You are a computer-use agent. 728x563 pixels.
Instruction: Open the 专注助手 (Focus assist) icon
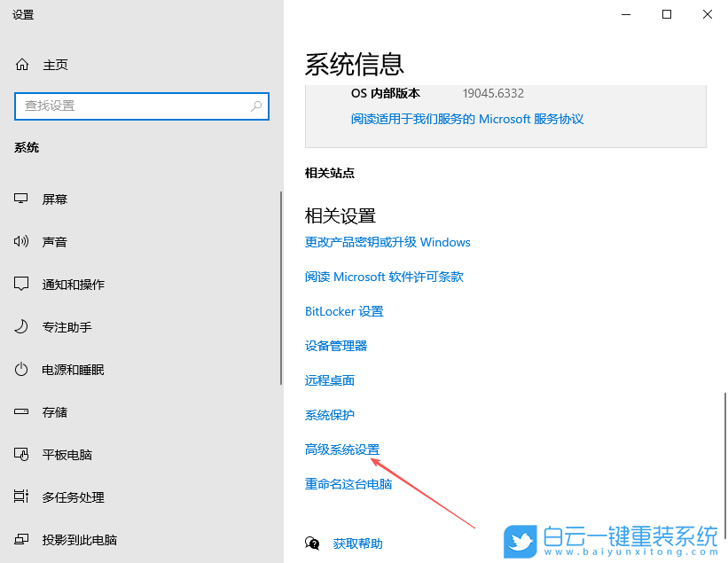[x=21, y=326]
